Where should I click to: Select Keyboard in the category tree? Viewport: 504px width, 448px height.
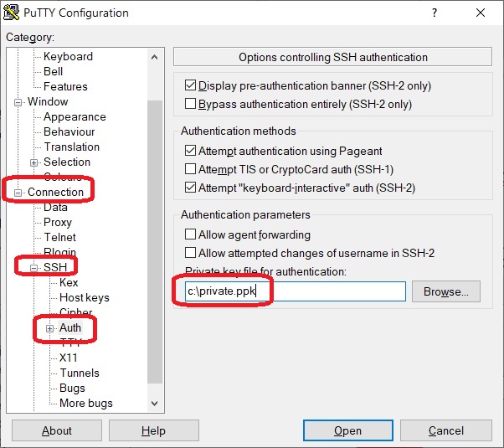tap(68, 57)
